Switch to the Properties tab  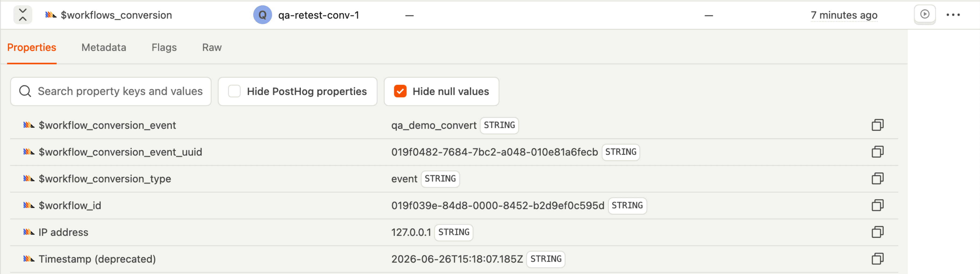[x=32, y=47]
